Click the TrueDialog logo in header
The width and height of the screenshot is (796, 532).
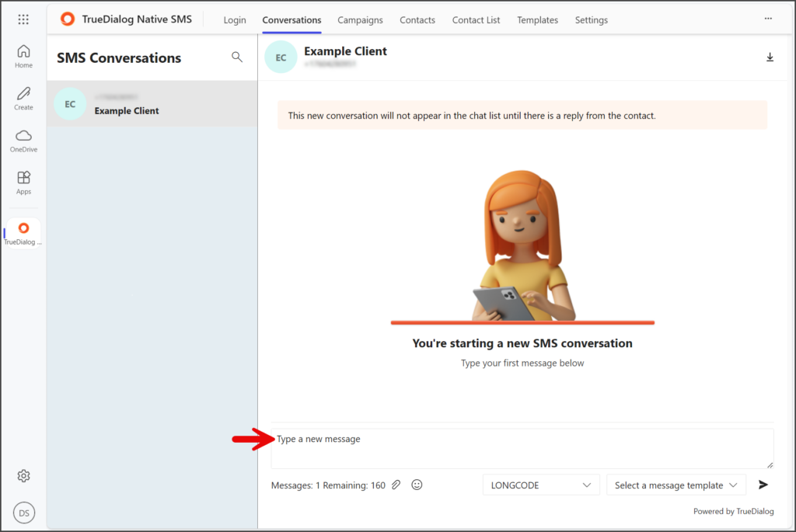click(x=68, y=19)
